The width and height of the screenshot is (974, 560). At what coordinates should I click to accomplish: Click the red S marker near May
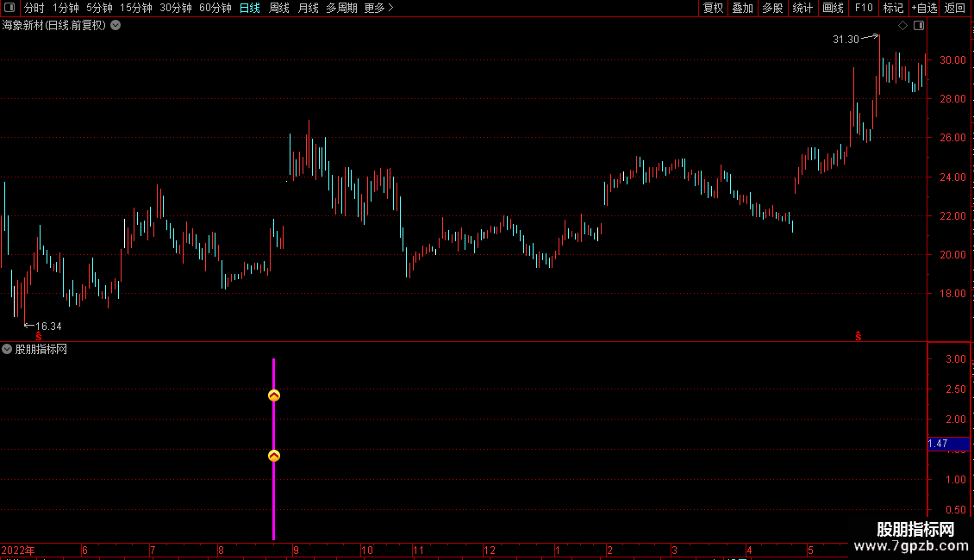click(x=858, y=336)
